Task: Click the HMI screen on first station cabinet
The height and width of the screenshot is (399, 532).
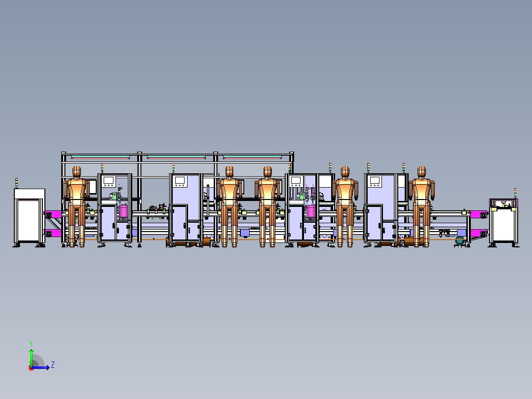Action: click(x=109, y=180)
